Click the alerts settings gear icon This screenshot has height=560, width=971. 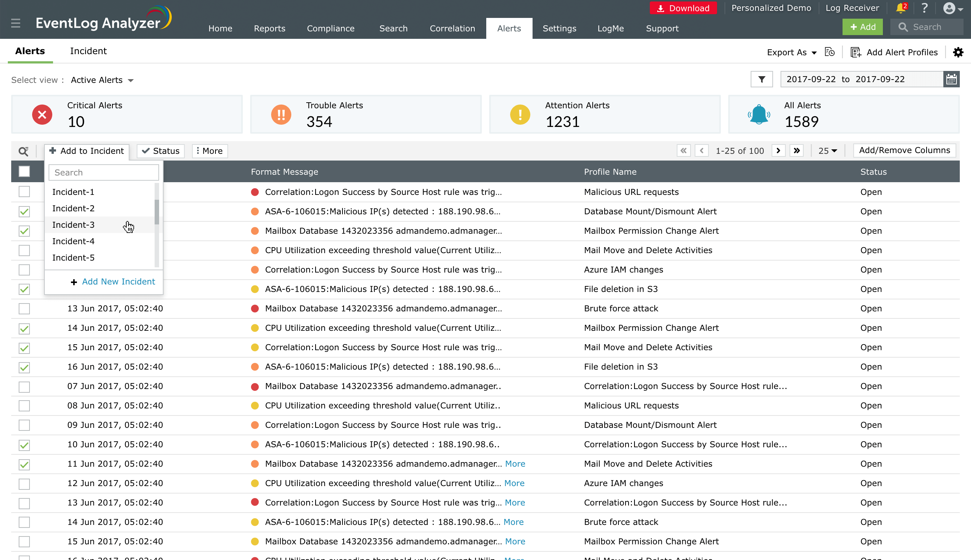958,52
